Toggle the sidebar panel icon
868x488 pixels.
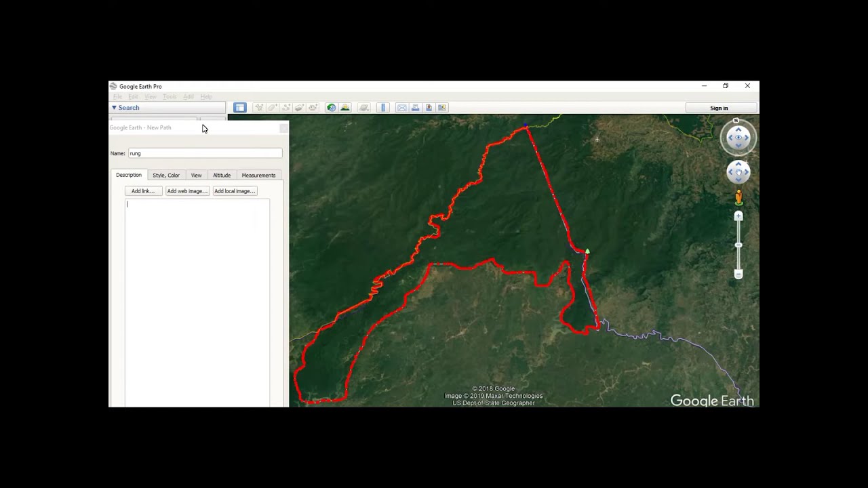[x=240, y=107]
